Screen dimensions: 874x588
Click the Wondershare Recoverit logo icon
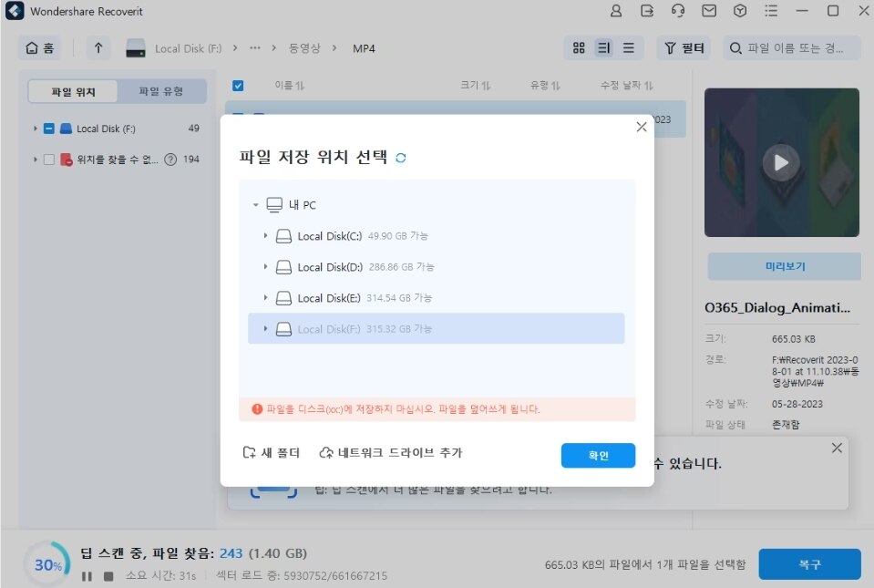click(15, 11)
